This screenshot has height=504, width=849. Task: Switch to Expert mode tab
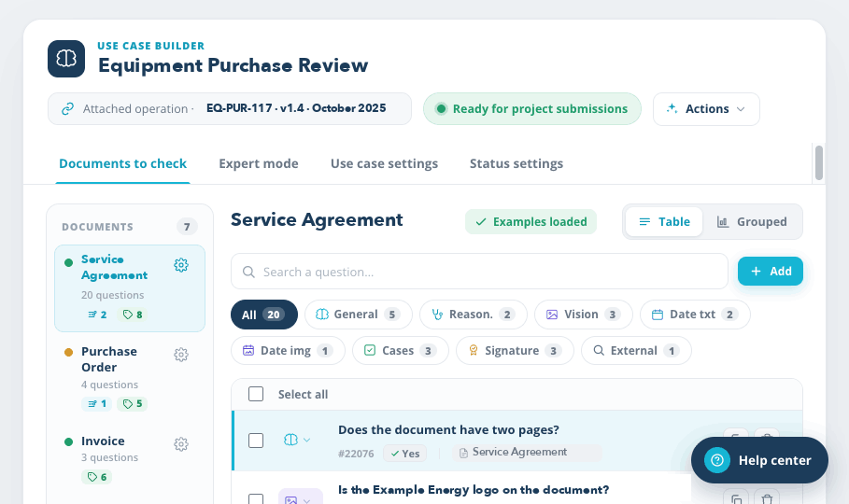coord(259,163)
